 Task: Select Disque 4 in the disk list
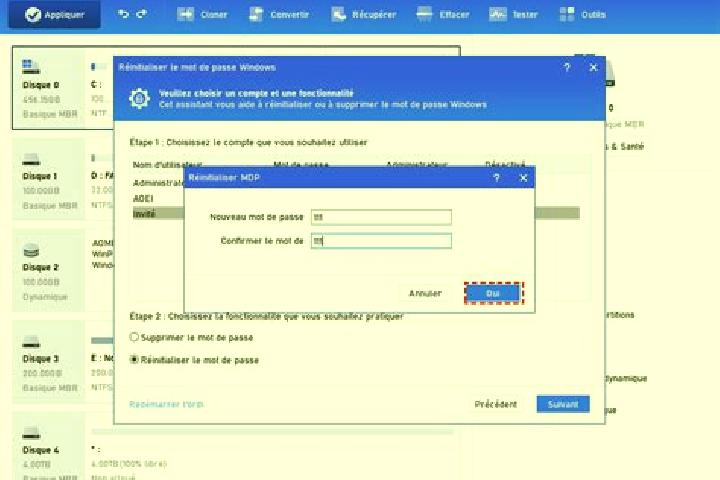click(x=49, y=448)
